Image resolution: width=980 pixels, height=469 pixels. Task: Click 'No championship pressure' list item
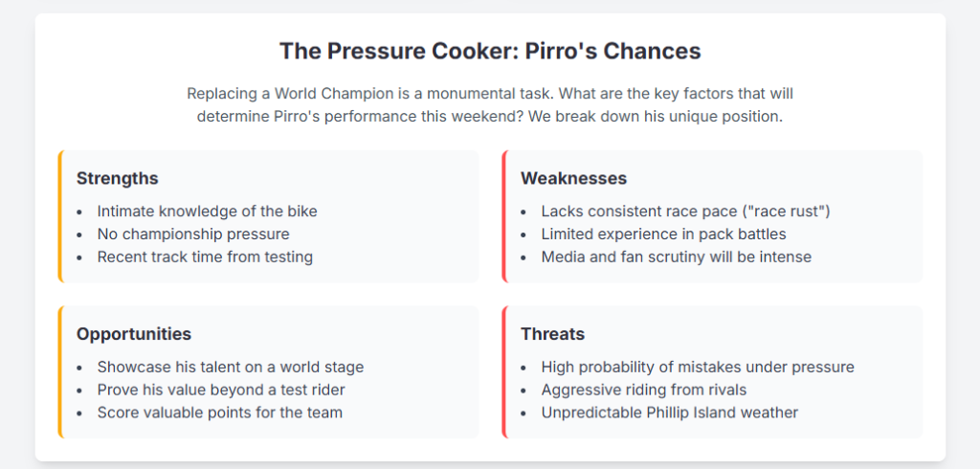click(x=192, y=234)
